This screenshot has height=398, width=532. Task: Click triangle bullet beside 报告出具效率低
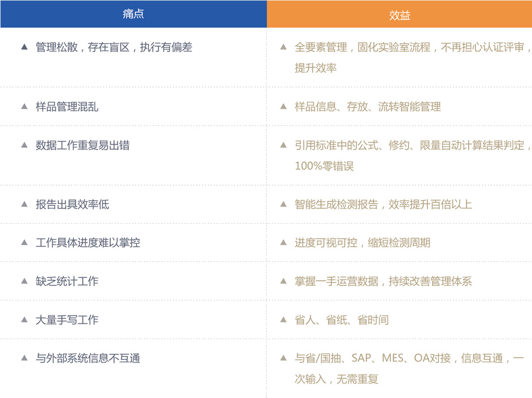click(24, 204)
